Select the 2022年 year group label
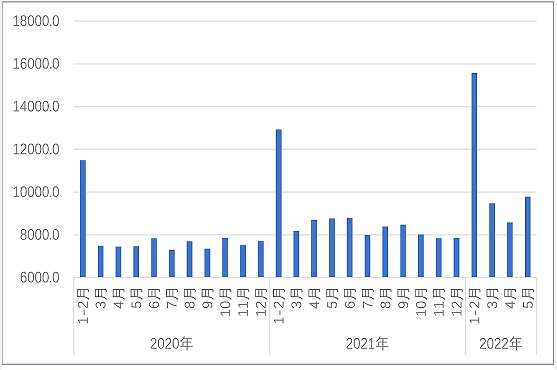Screen dimensions: 557x370 point(501,344)
